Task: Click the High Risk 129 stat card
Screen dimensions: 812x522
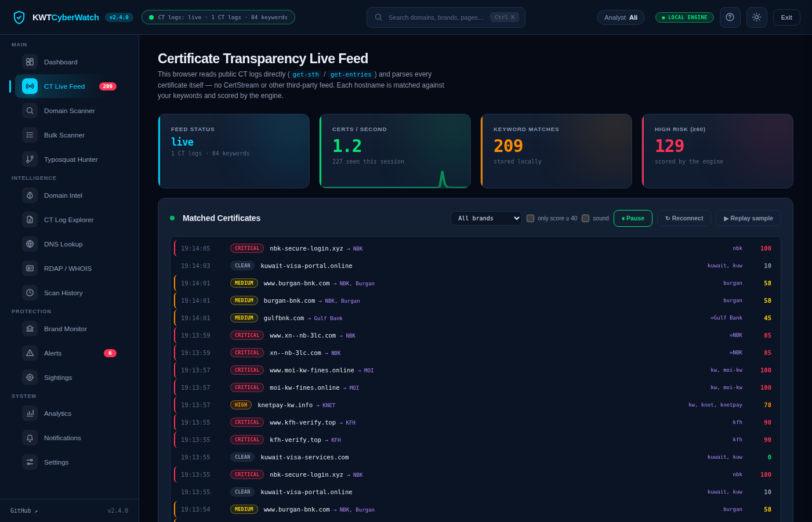Action: point(717,151)
